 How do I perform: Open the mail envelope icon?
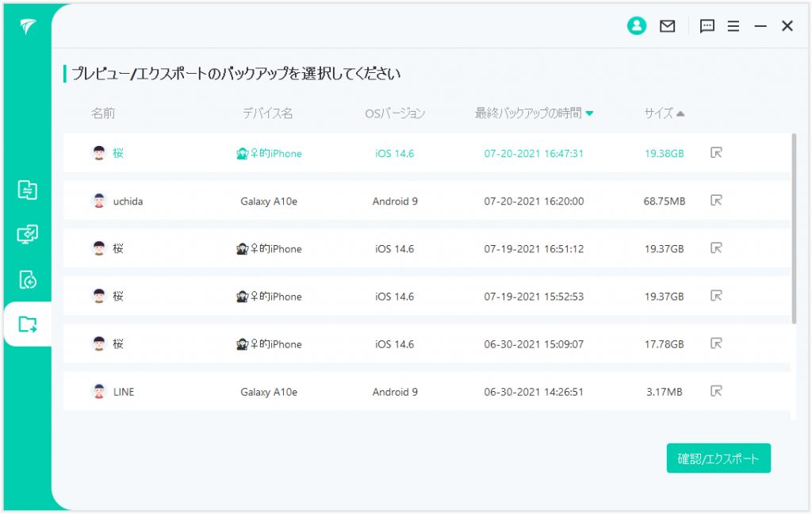click(x=668, y=26)
